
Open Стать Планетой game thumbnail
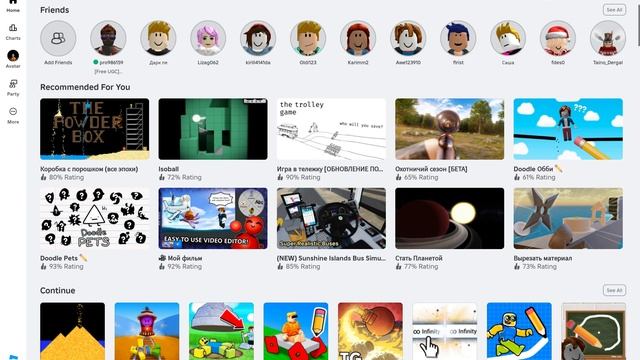coord(450,218)
